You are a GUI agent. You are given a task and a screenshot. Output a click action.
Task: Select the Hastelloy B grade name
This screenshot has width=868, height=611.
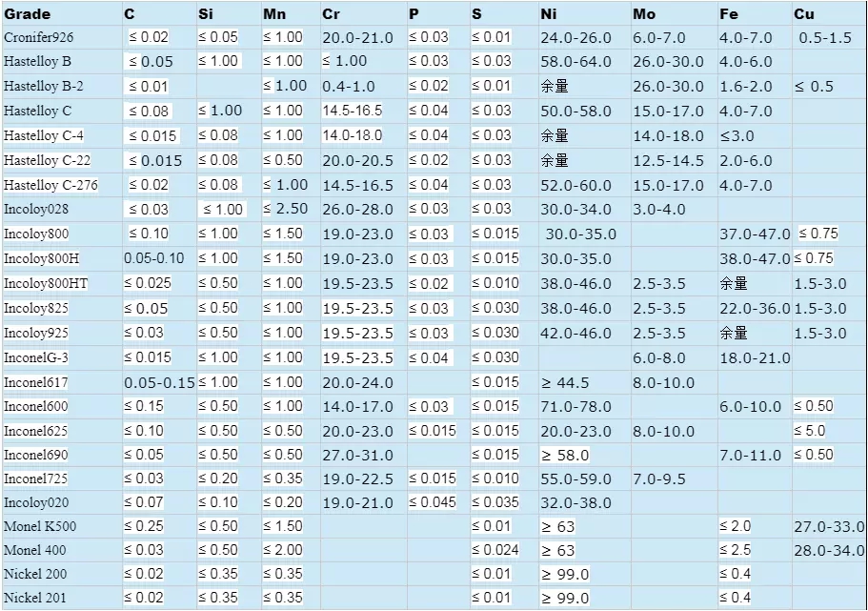tap(38, 62)
